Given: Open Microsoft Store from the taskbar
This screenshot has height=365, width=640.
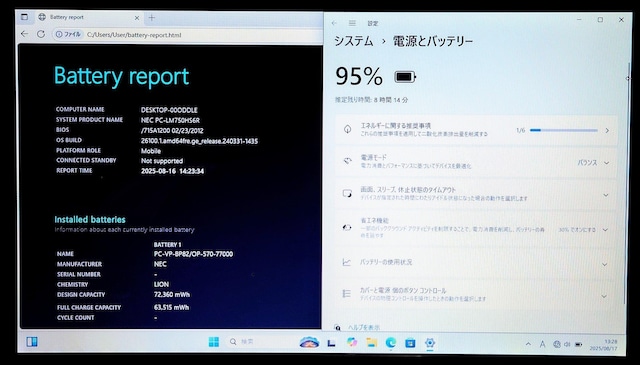Looking at the screenshot, I should click(410, 343).
